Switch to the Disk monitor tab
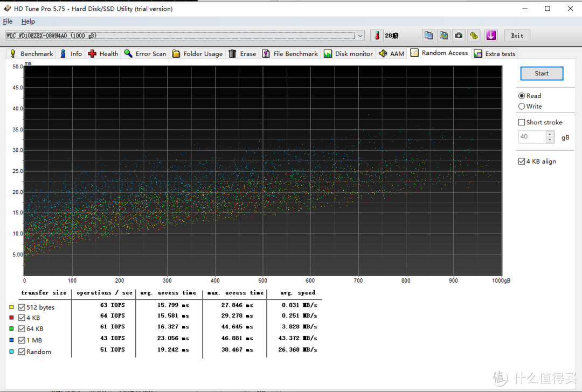 point(349,54)
